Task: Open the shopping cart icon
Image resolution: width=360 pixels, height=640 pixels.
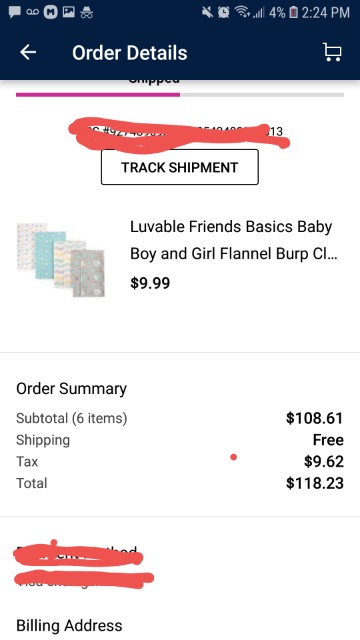Action: [x=332, y=52]
